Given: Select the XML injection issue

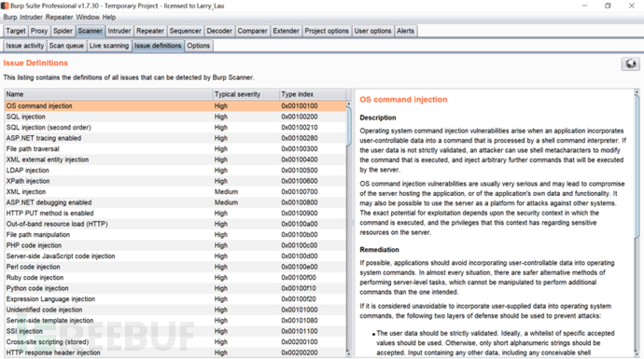Looking at the screenshot, I should pyautogui.click(x=175, y=191).
